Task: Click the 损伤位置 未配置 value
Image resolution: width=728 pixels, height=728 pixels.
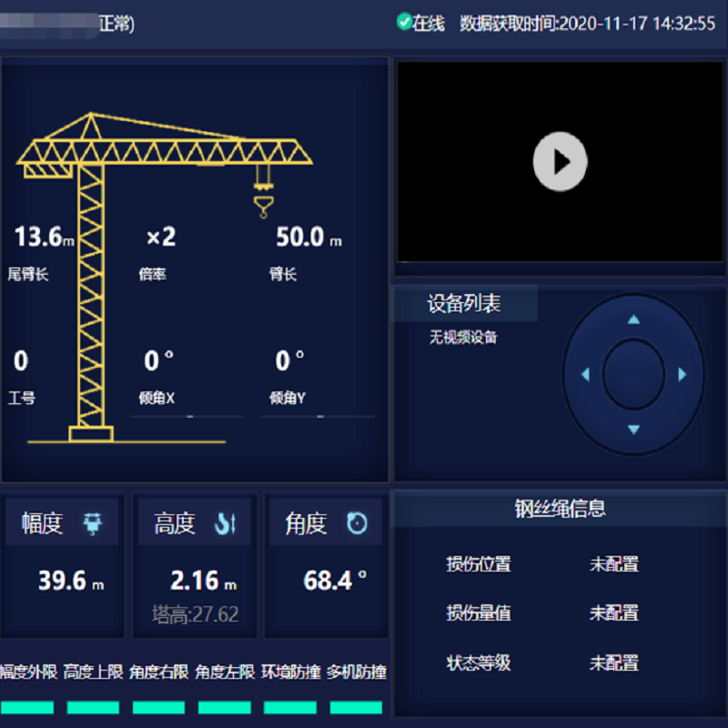Action: tap(613, 564)
